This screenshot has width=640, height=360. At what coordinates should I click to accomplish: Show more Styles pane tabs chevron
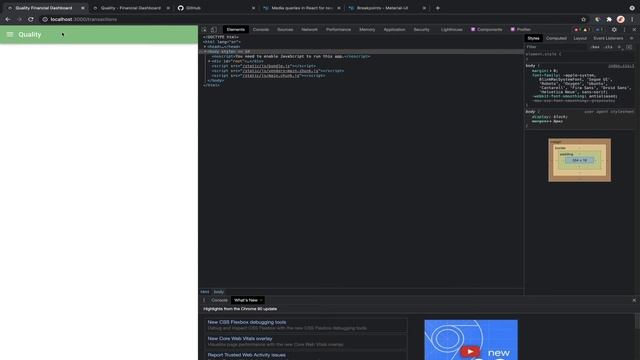point(631,38)
